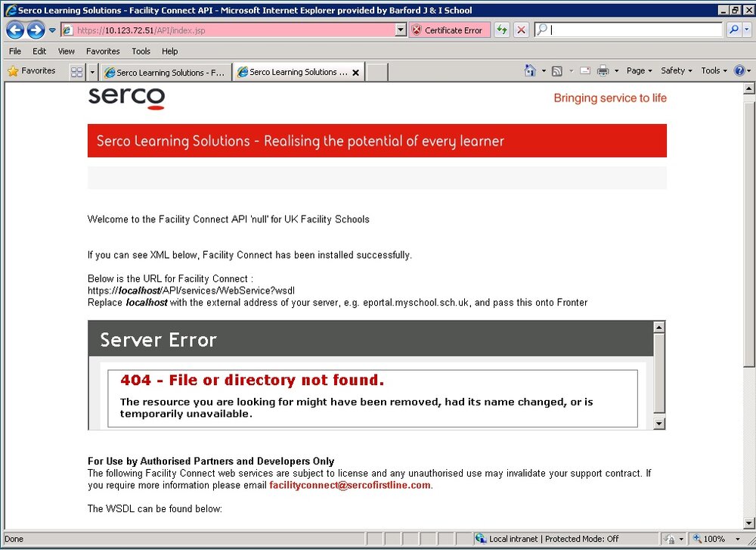This screenshot has width=756, height=550.
Task: Click inside the search box
Action: tap(636, 30)
